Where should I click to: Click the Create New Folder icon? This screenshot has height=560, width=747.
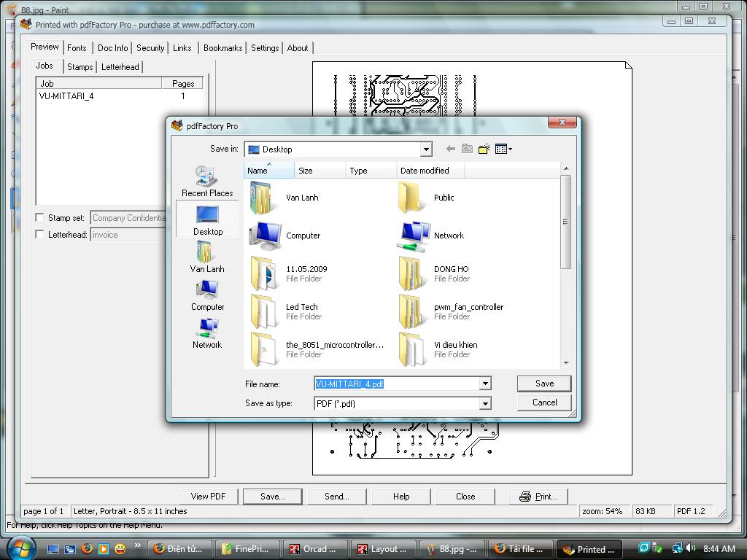(484, 149)
